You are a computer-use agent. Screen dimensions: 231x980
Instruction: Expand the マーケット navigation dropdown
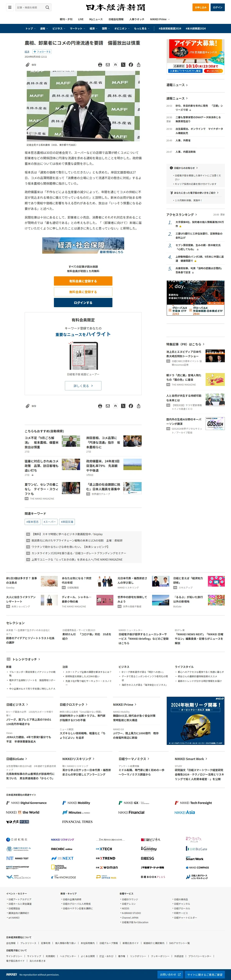(77, 29)
